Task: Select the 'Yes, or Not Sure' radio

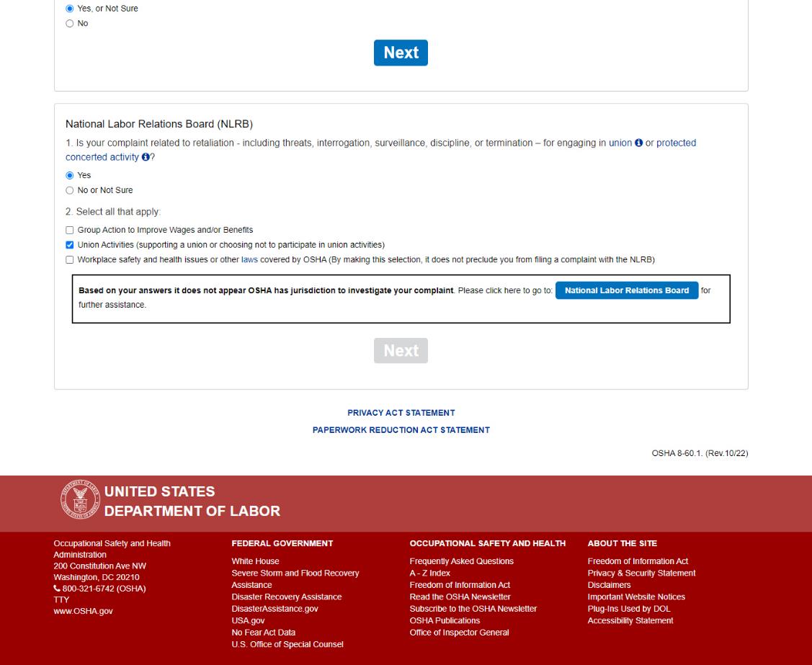Action: tap(69, 9)
